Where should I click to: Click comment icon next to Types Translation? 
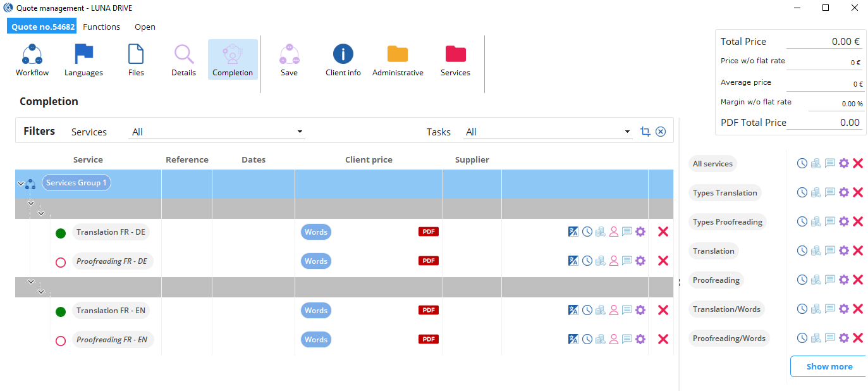(830, 192)
